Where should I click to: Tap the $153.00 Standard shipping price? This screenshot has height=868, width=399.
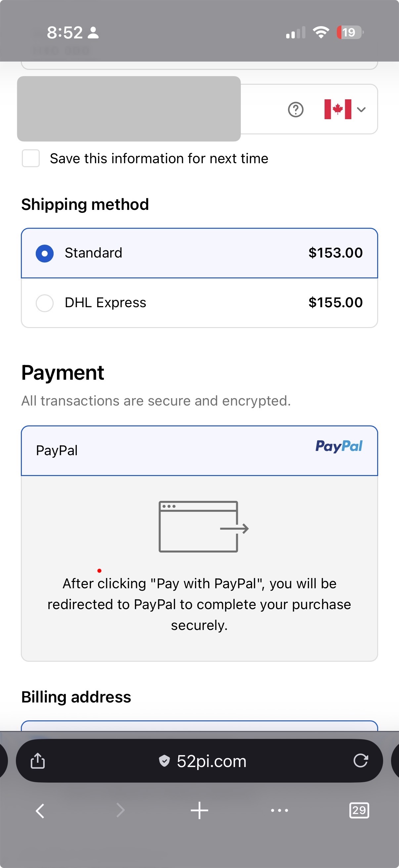[x=335, y=253]
